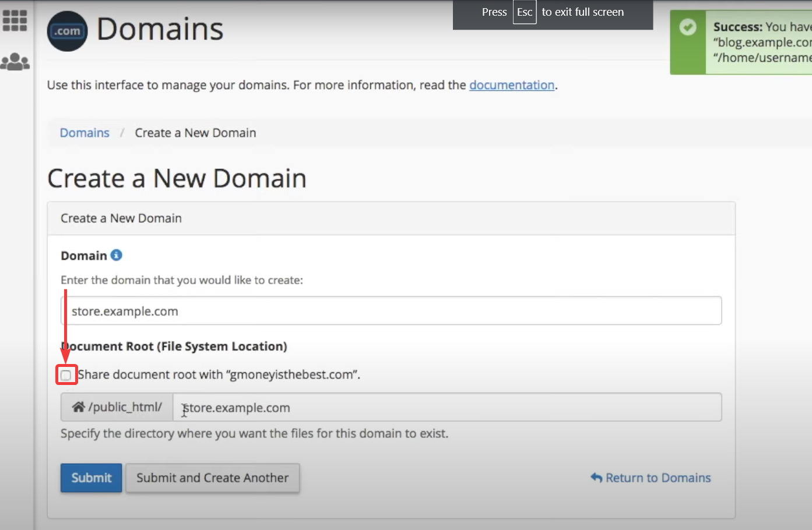Go to Domains breadcrumb link
812x530 pixels.
tap(85, 133)
